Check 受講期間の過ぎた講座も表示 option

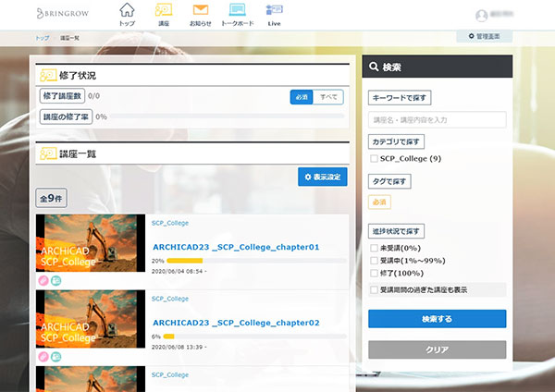click(374, 289)
